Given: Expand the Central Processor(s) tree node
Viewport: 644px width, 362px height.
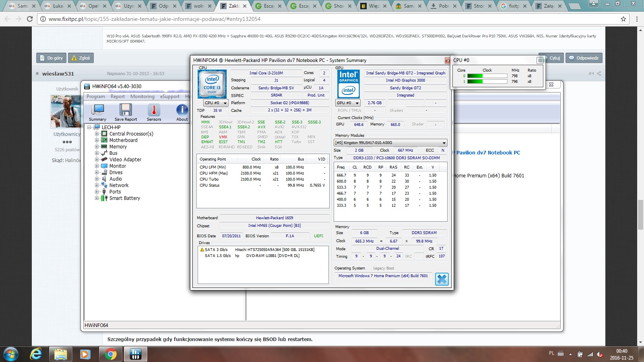Looking at the screenshot, I should pyautogui.click(x=97, y=134).
